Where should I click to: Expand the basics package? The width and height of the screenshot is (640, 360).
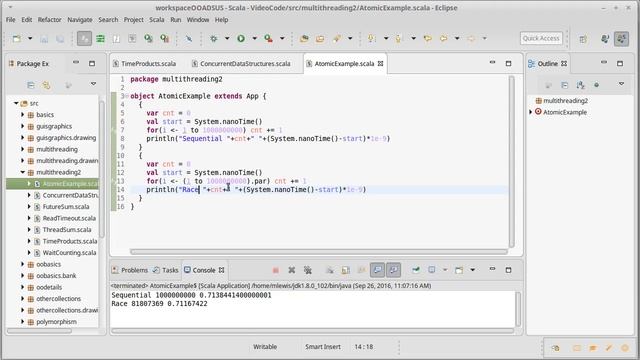(x=23, y=115)
